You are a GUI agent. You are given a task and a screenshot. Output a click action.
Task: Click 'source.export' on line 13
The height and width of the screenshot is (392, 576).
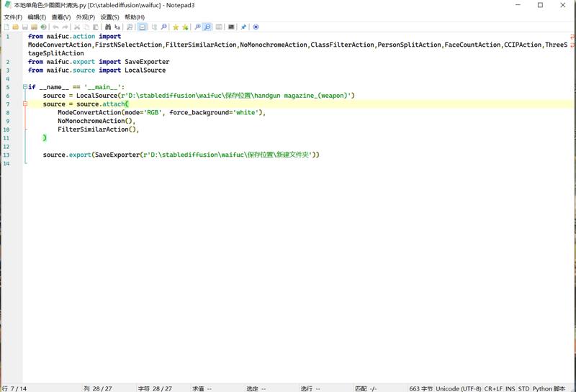coord(67,155)
